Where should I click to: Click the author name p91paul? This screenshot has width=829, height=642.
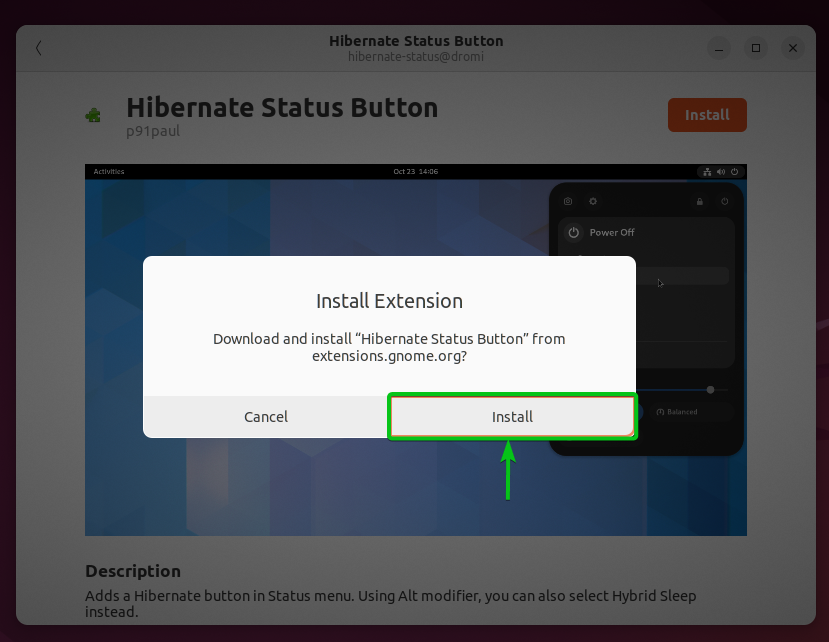coord(153,131)
